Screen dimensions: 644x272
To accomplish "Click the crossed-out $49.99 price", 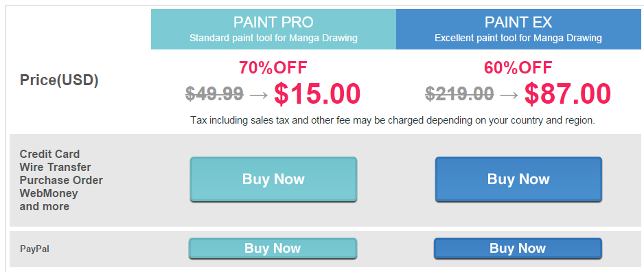I will coord(214,93).
